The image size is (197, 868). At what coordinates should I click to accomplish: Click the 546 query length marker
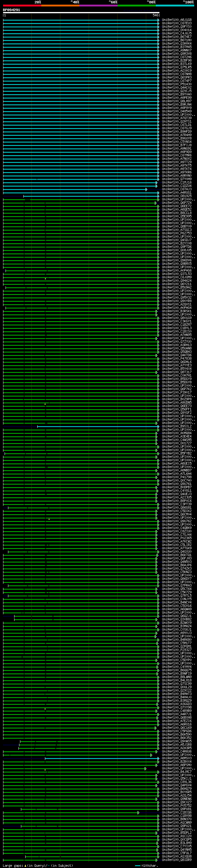pyautogui.click(x=155, y=15)
